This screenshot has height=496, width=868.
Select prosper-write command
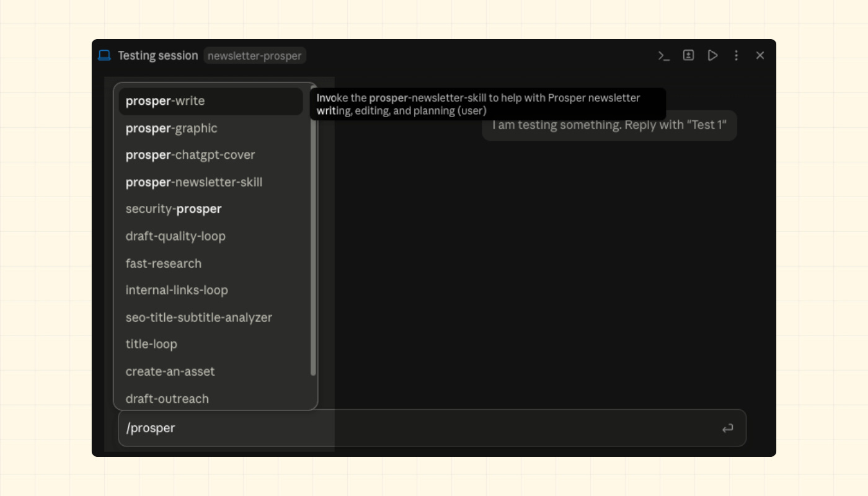click(x=211, y=101)
